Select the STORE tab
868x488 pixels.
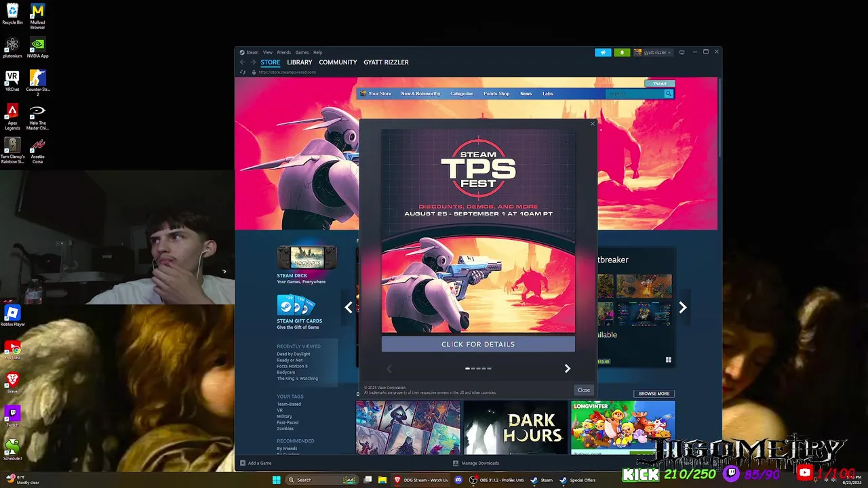[271, 62]
